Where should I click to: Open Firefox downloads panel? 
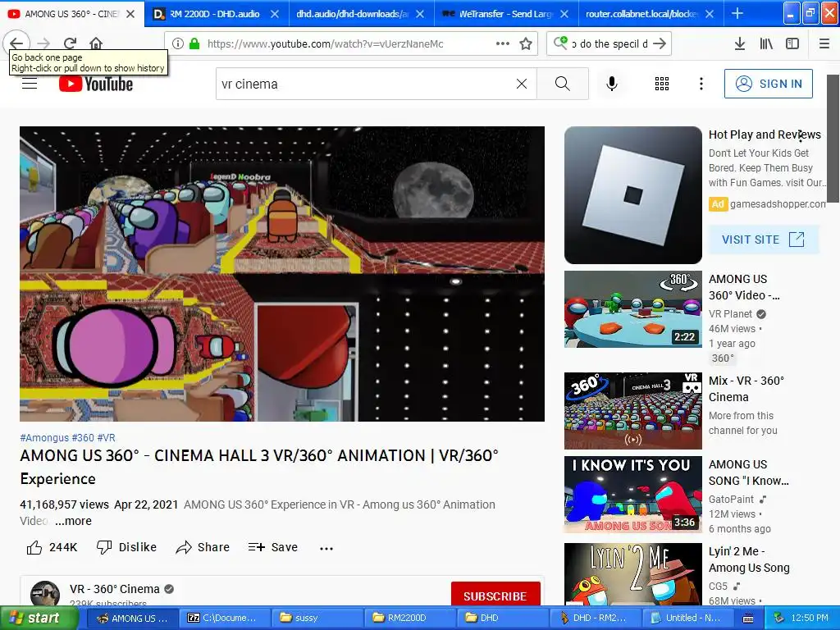click(740, 44)
